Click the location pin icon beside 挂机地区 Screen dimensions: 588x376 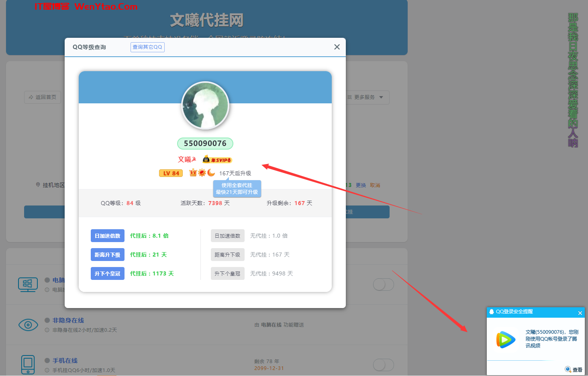point(38,185)
